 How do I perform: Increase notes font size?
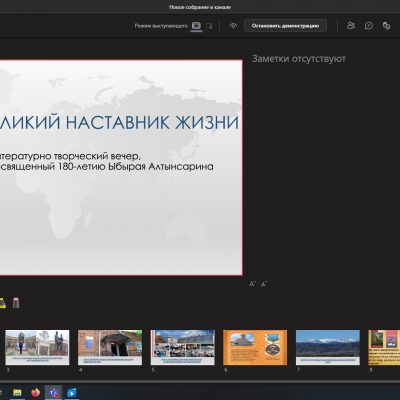click(252, 284)
